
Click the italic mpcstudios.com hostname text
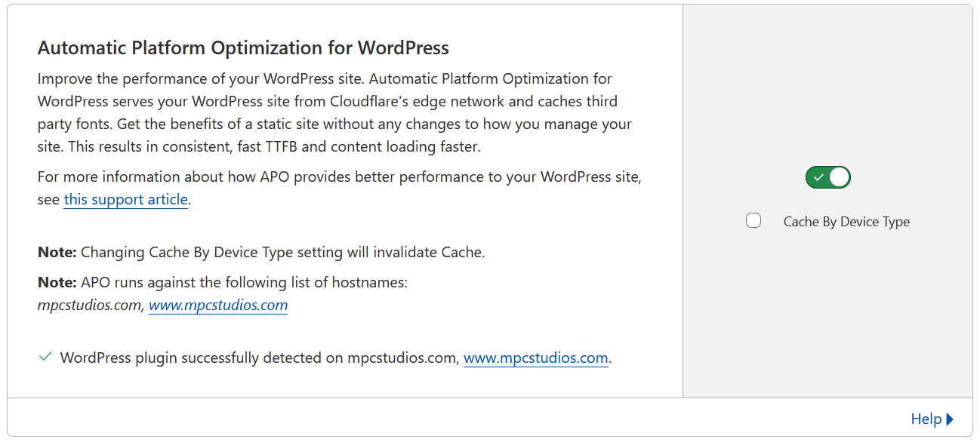click(x=89, y=305)
